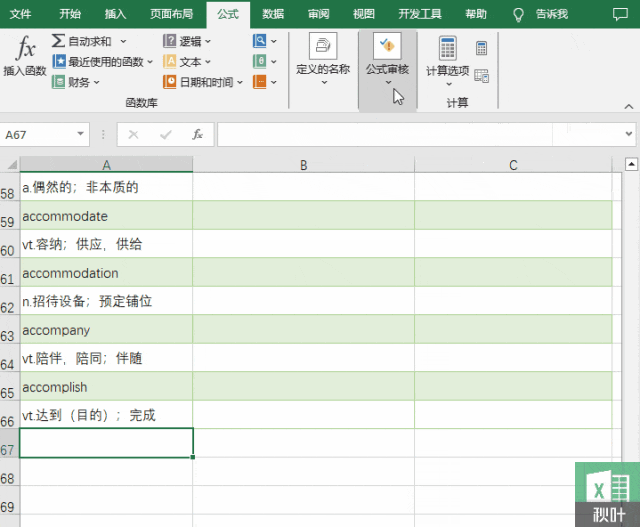Open the Date and Time functions icon

point(169,82)
